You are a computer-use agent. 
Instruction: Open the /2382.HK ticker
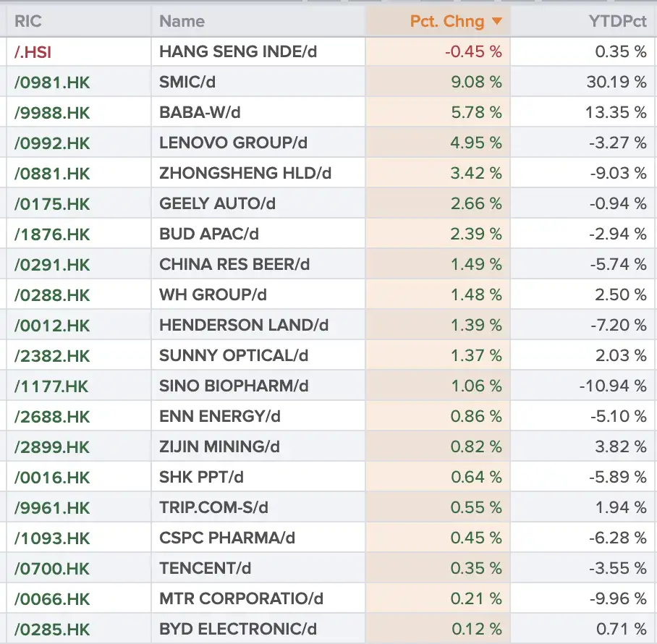coord(52,356)
